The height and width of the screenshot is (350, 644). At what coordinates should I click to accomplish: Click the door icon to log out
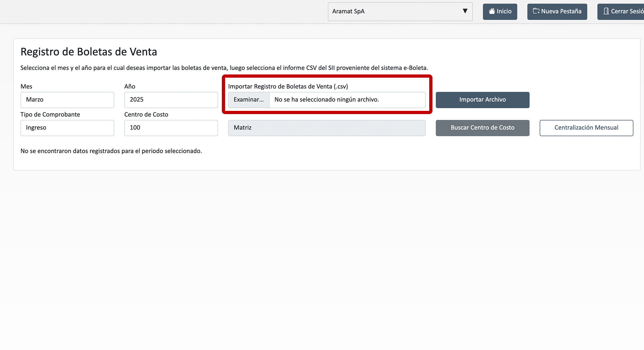(x=606, y=11)
